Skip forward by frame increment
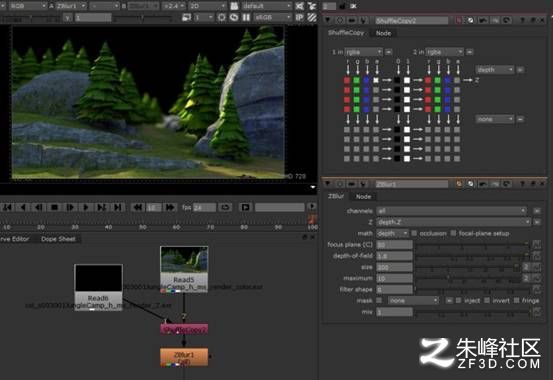This screenshot has width=553, height=380. point(170,207)
